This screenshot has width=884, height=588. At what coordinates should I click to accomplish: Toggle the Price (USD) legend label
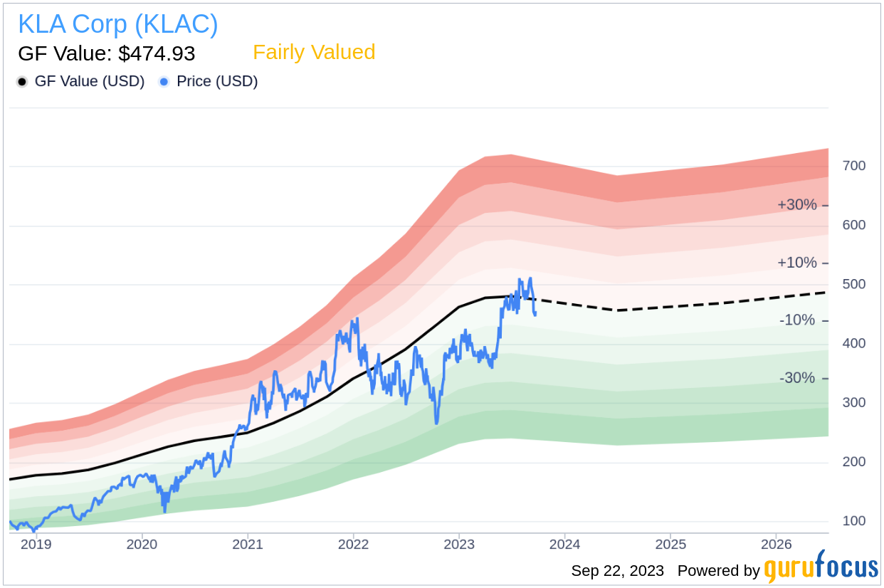(217, 82)
